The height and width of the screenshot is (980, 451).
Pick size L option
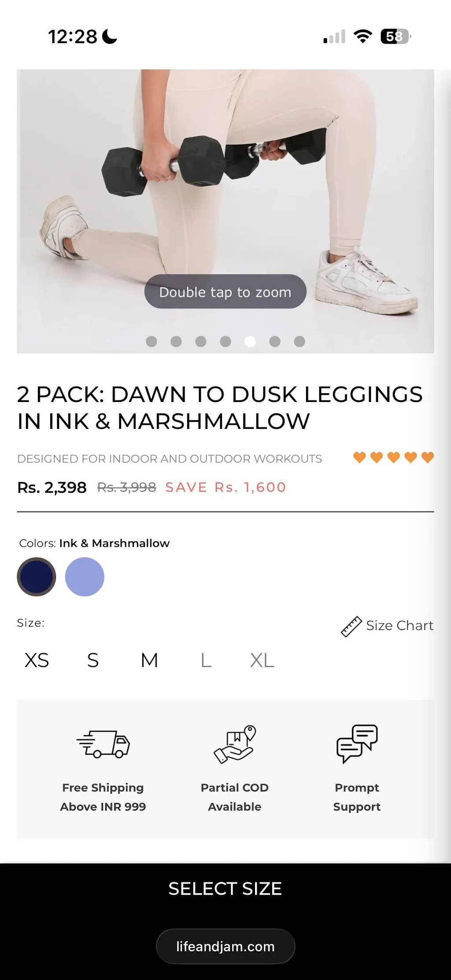click(x=206, y=660)
